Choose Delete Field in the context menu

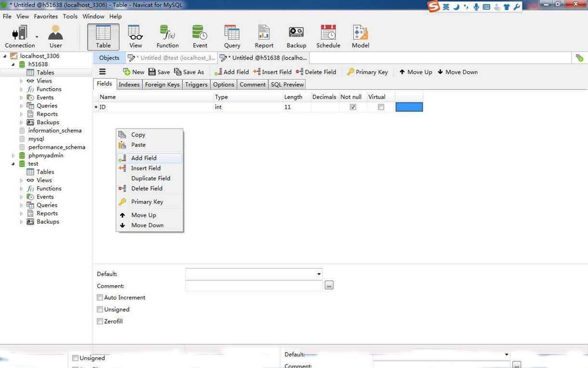(x=149, y=188)
